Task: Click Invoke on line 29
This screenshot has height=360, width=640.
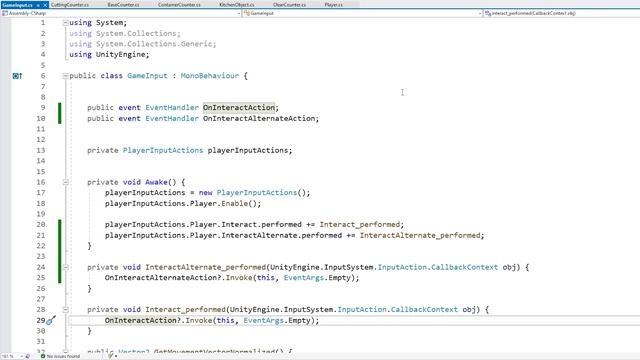Action: coord(199,321)
